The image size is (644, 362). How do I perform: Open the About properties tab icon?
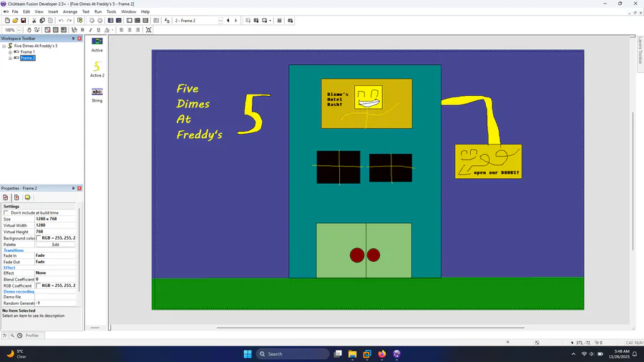27,197
